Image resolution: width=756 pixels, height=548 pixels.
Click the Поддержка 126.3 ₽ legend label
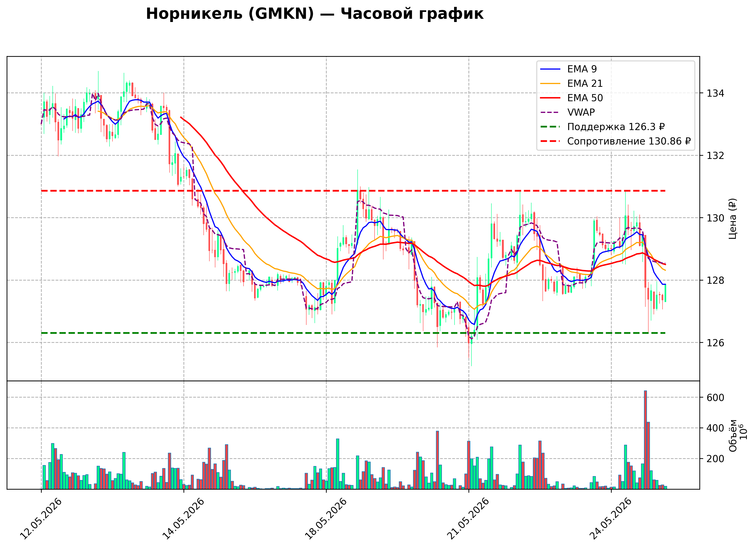pos(616,127)
